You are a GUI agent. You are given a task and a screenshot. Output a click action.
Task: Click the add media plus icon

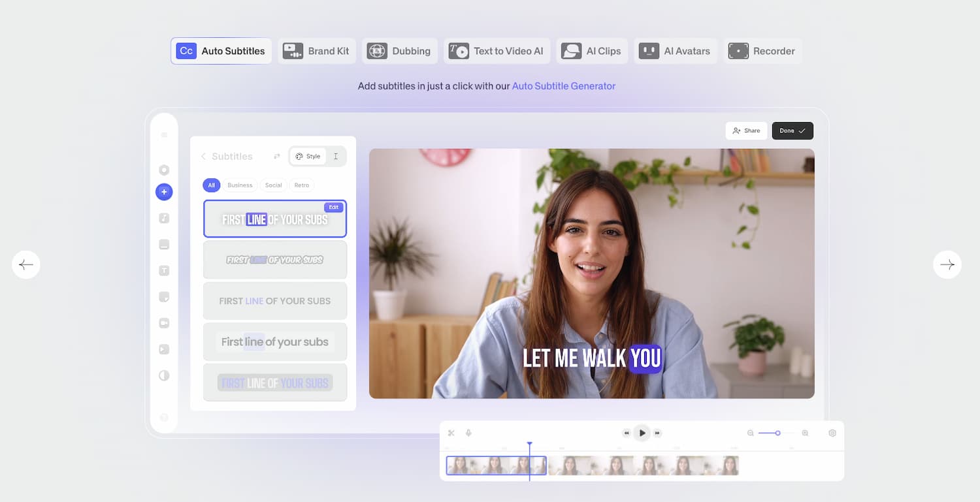coord(164,192)
